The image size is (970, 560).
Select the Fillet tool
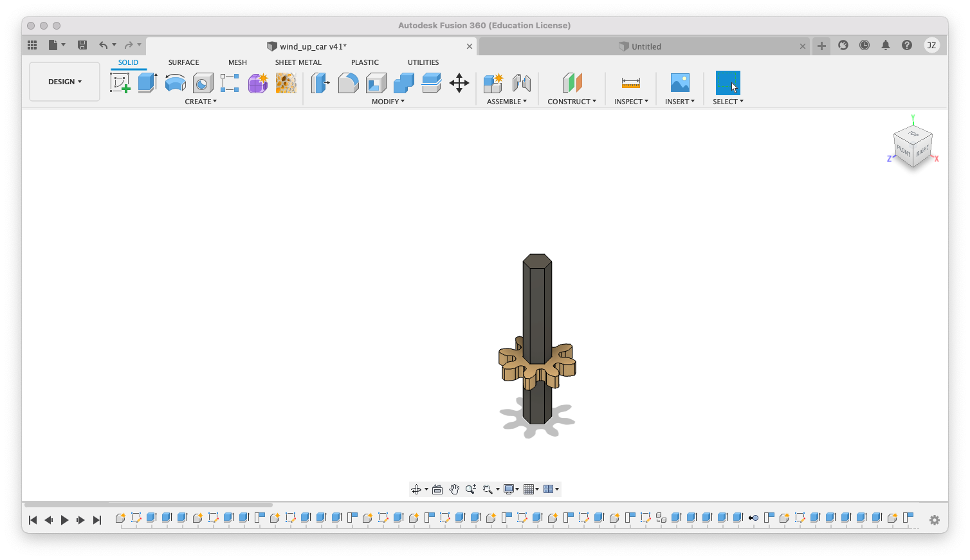(348, 83)
